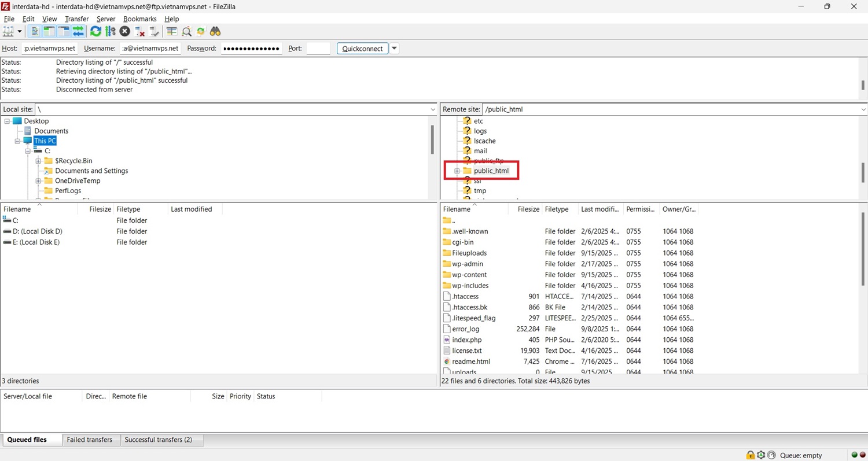
Task: Select the readme.html file
Action: (471, 362)
